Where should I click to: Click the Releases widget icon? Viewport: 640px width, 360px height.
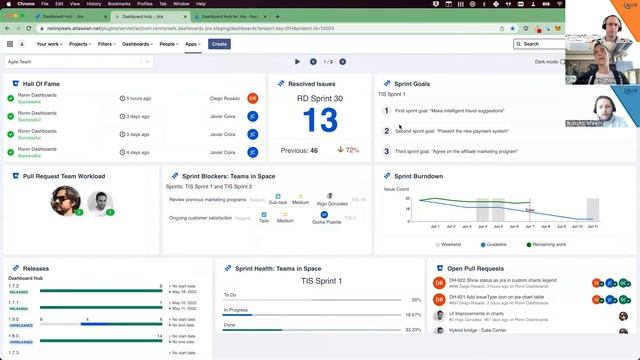click(x=16, y=268)
